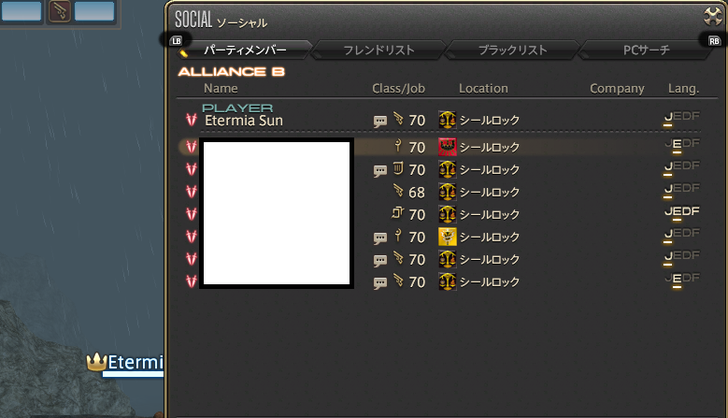Image resolution: width=728 pixels, height=418 pixels.
Task: Select the PCサーチ tab
Action: tap(646, 50)
